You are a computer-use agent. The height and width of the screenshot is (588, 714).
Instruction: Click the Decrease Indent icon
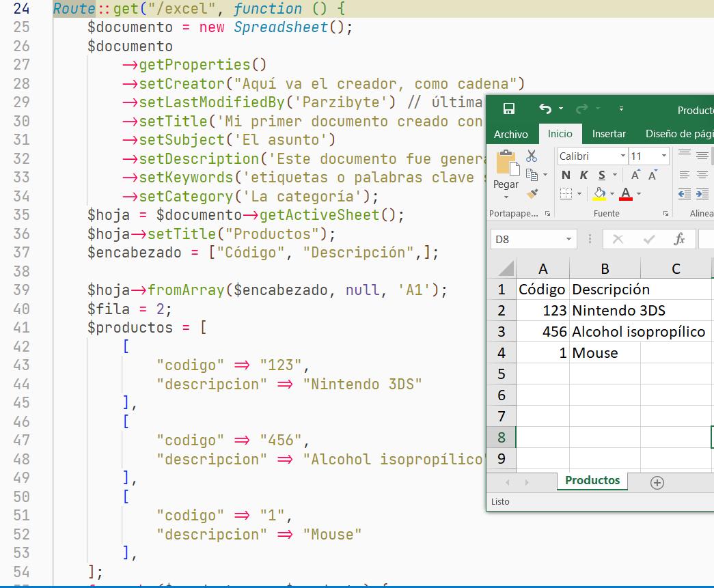click(685, 195)
